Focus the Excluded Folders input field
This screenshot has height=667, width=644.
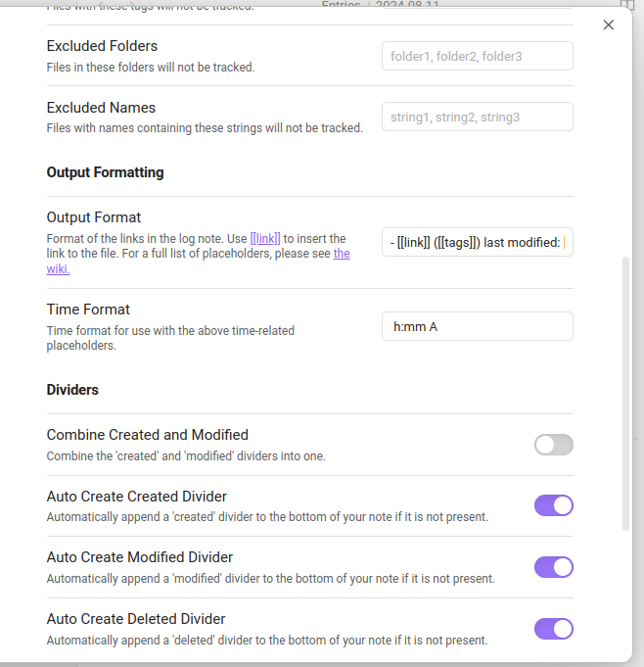[x=477, y=56]
